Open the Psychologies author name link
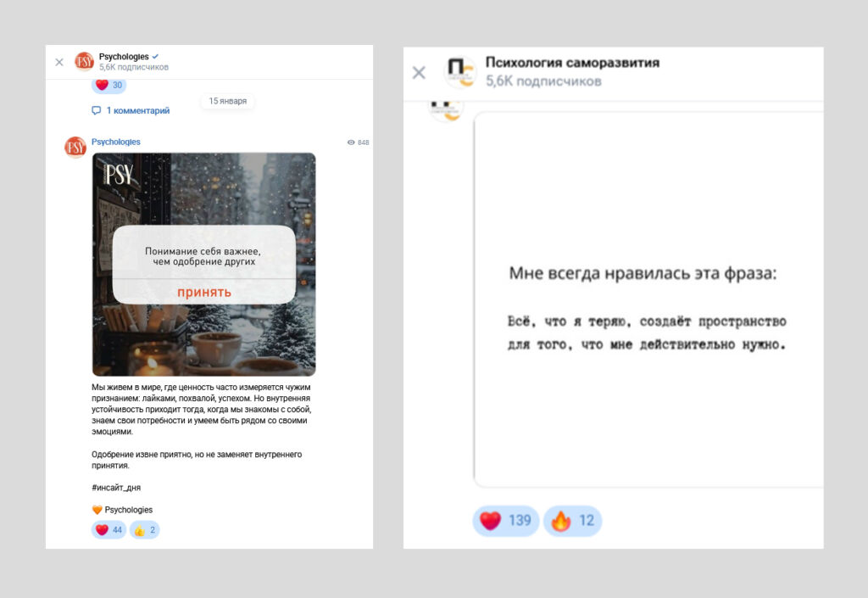Image resolution: width=868 pixels, height=598 pixels. (116, 142)
